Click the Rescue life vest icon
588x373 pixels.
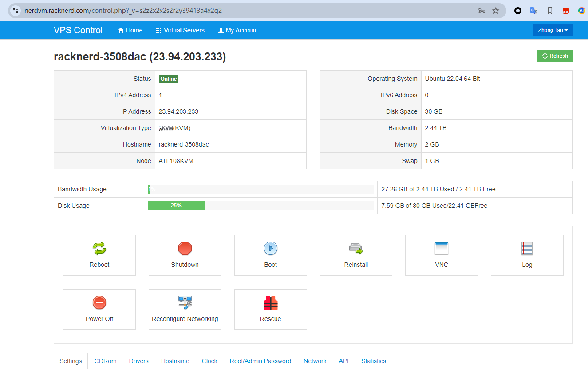pyautogui.click(x=271, y=302)
